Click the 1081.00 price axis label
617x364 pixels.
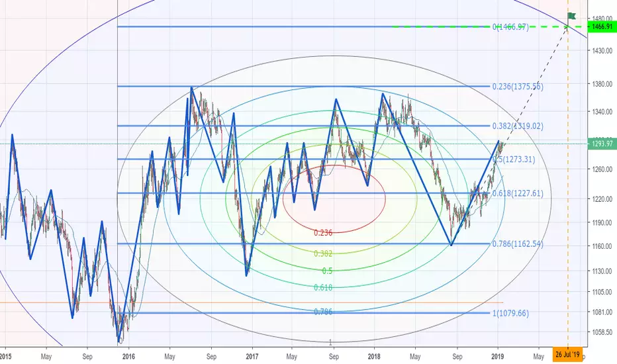(602, 312)
